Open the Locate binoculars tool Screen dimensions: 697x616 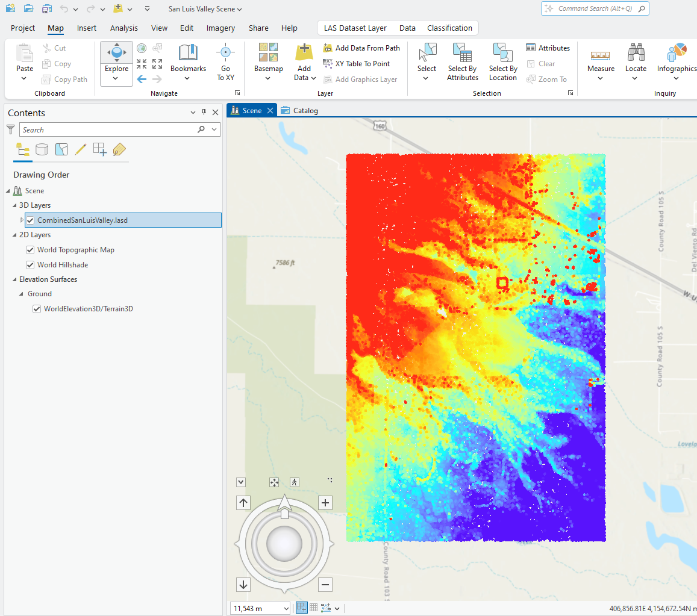coord(636,54)
